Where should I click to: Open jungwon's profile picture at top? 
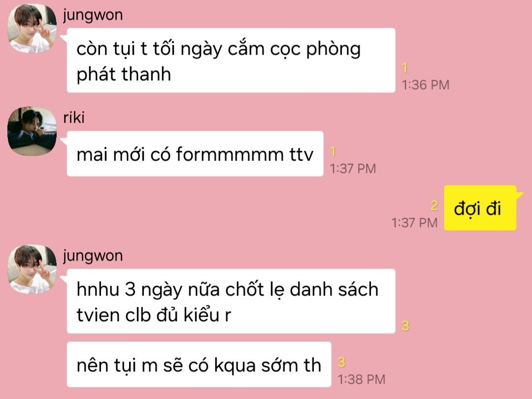coord(32,28)
